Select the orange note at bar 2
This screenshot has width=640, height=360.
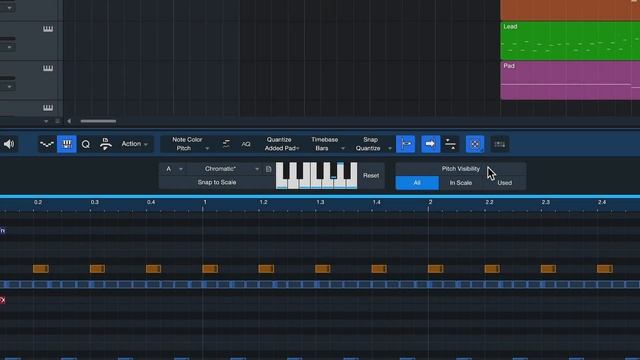(x=436, y=269)
